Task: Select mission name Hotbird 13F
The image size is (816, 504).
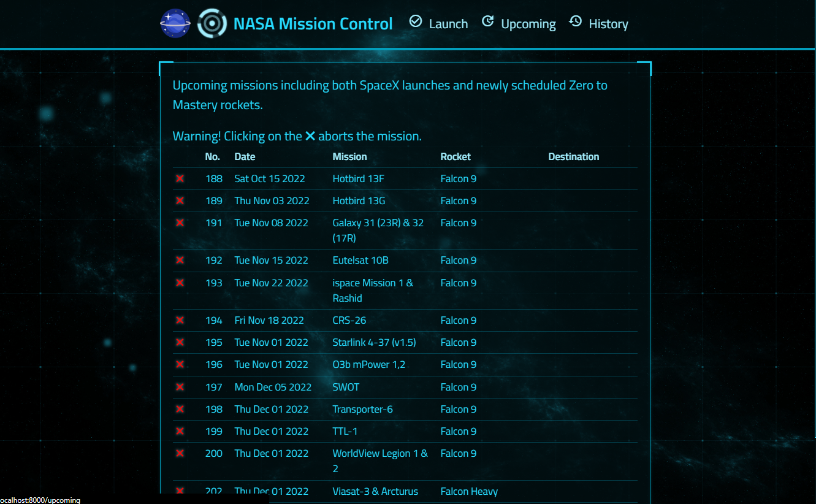Action: 359,178
